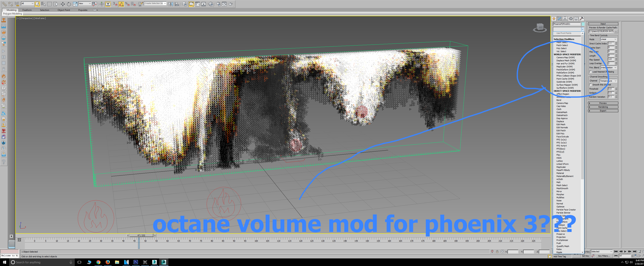
Task: Open the Hierarchy command panel tab
Action: coord(565,19)
